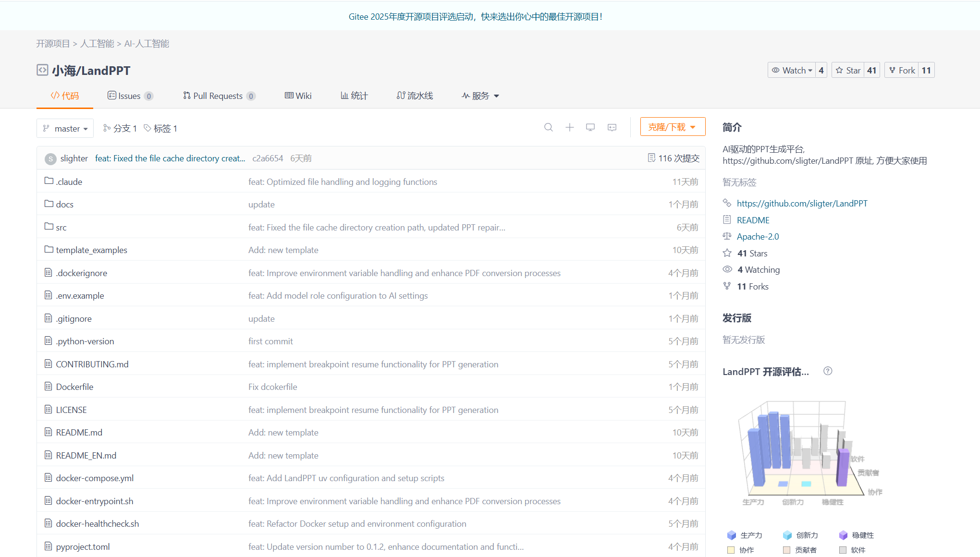Click the question mark help icon

click(828, 371)
